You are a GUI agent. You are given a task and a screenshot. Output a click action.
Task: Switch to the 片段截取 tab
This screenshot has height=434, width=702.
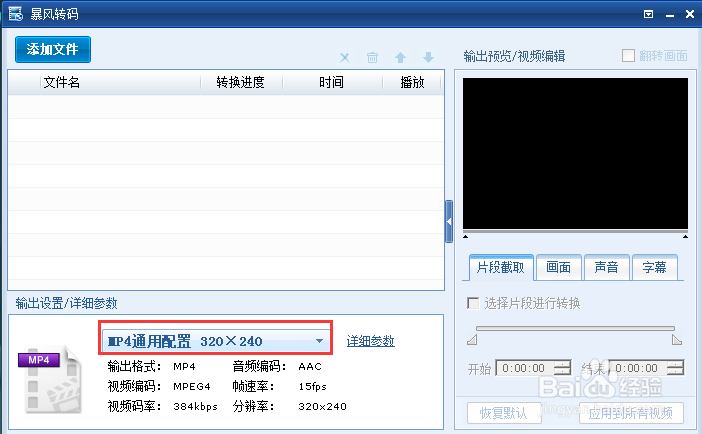click(501, 267)
